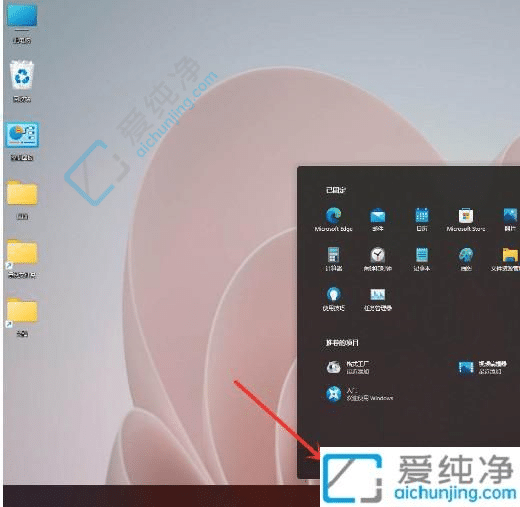Open the Tips app with lightbulb icon
Screen dimensions: 520x507
(333, 298)
